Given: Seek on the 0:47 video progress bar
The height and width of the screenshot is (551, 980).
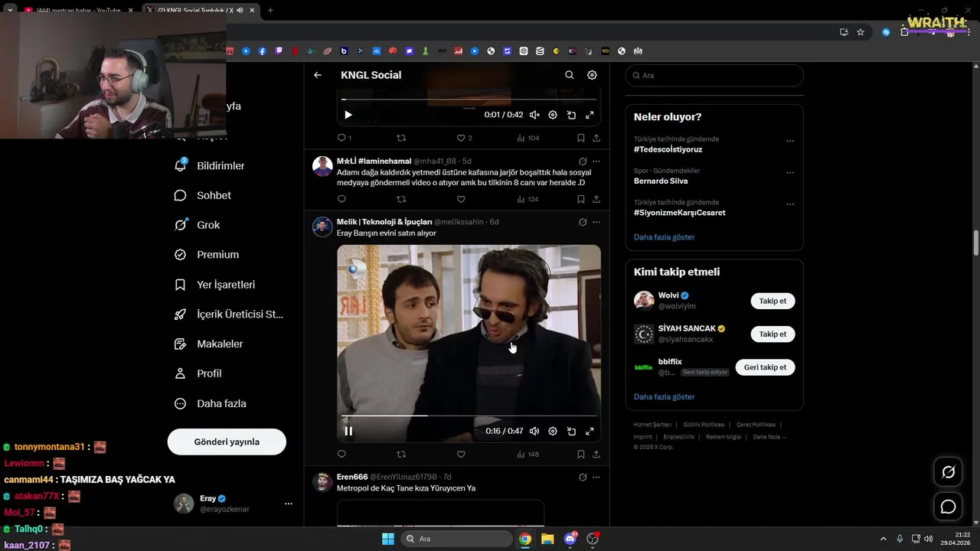Looking at the screenshot, I should click(x=469, y=416).
